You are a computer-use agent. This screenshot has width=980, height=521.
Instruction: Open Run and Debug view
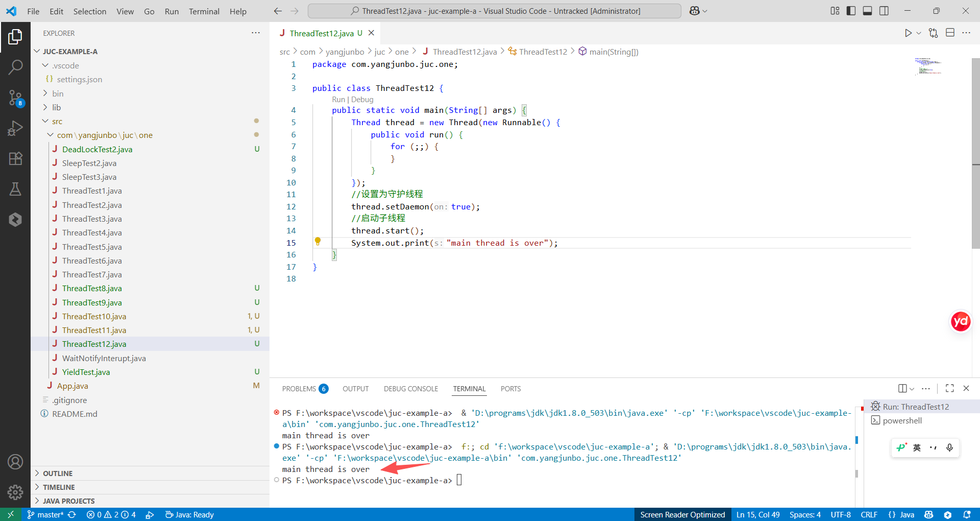point(15,128)
